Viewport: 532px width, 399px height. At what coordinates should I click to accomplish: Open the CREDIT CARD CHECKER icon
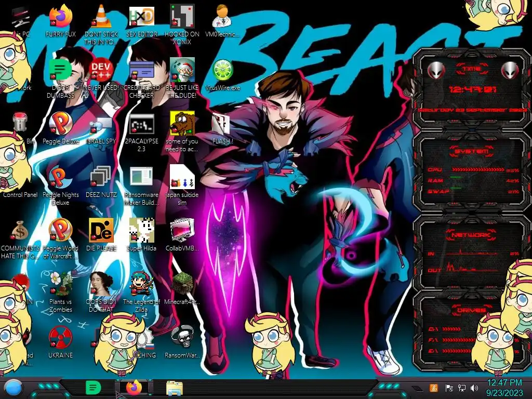point(141,70)
